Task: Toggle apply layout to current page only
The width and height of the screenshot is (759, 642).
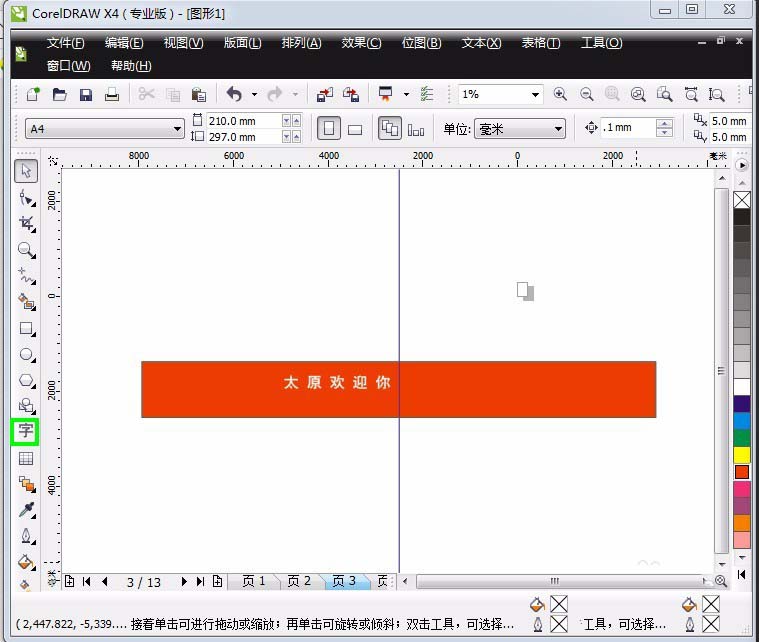Action: 416,130
